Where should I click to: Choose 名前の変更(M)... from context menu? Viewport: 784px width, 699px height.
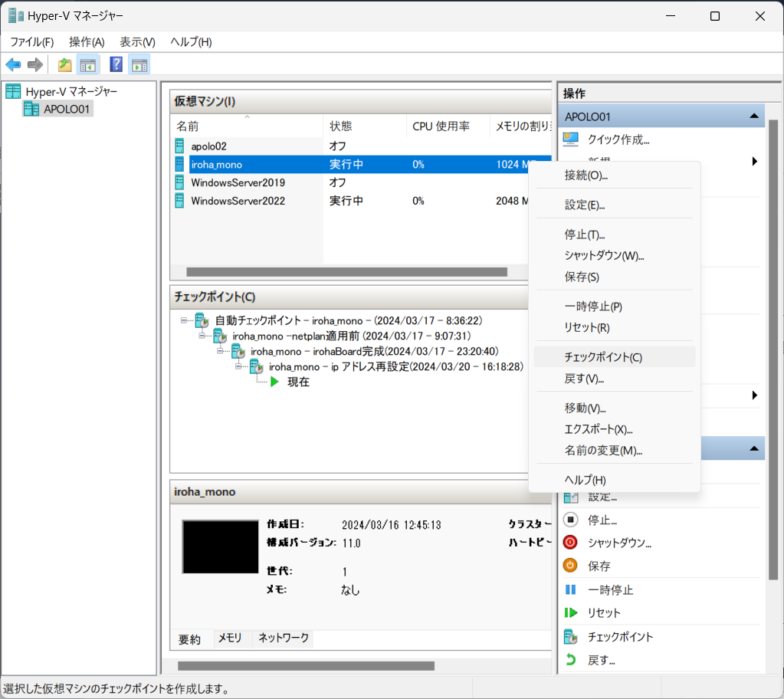(x=615, y=451)
